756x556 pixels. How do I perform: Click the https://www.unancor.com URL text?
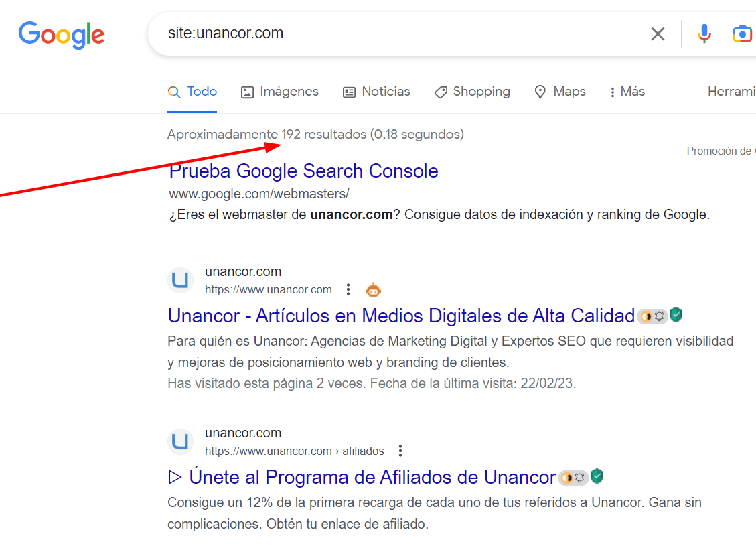[x=268, y=290]
